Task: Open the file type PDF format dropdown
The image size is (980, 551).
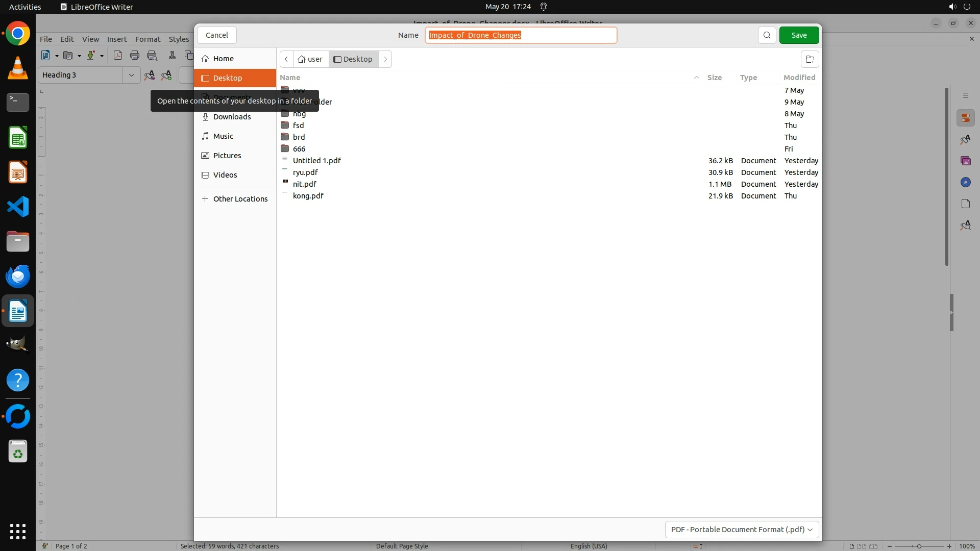Action: click(742, 530)
